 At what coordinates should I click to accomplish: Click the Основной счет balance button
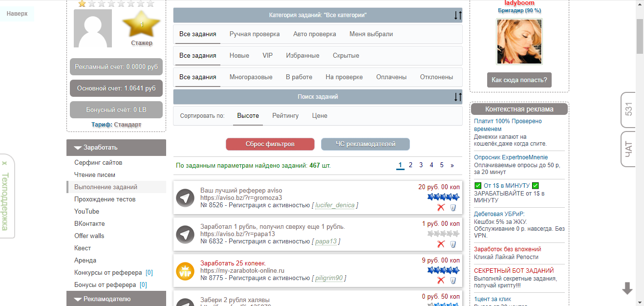pyautogui.click(x=116, y=88)
